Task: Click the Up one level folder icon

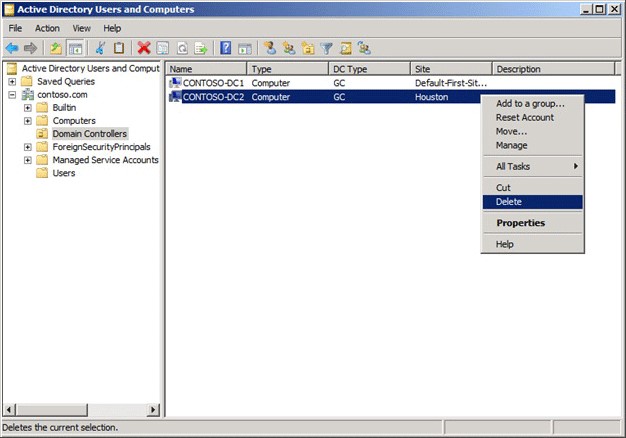Action: pos(57,47)
